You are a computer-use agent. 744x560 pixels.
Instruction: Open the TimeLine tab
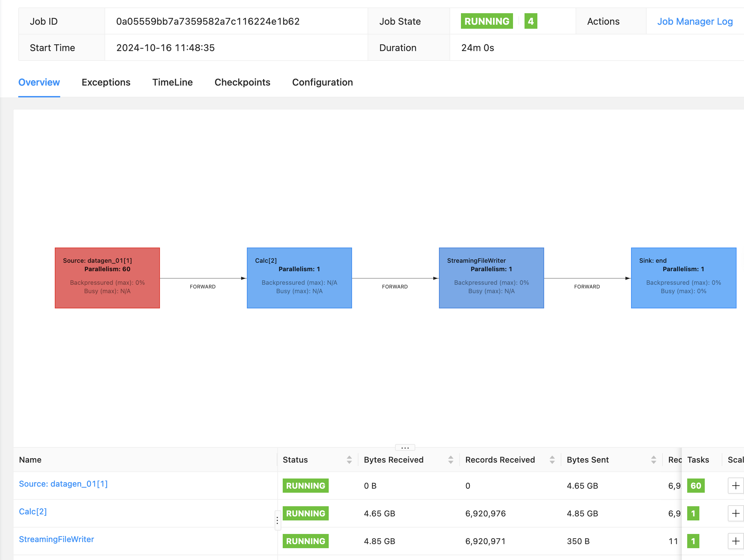pos(172,82)
